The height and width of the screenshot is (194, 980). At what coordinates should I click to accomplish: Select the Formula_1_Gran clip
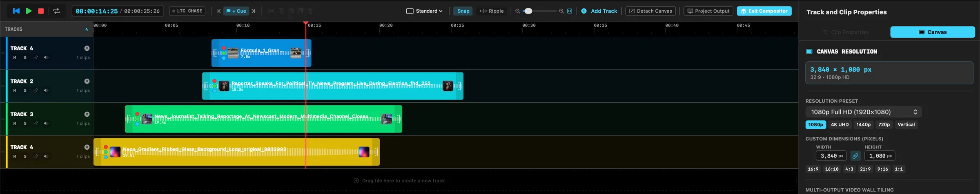coord(261,53)
